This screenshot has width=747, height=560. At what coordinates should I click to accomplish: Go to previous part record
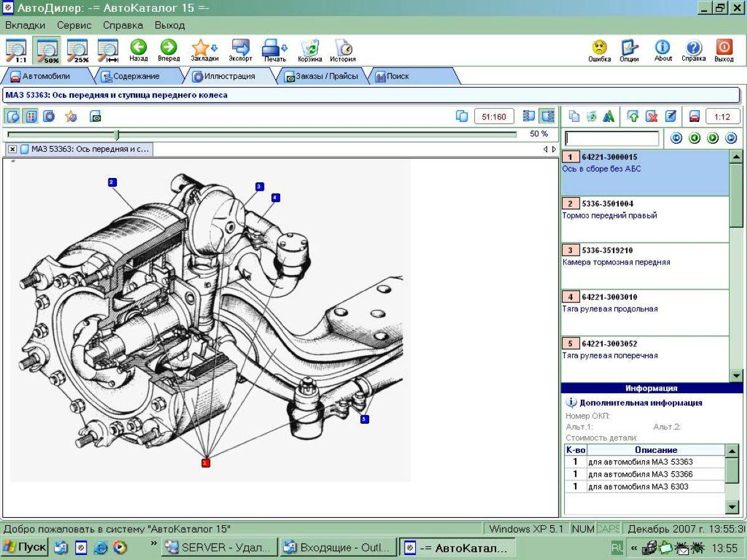[x=695, y=138]
